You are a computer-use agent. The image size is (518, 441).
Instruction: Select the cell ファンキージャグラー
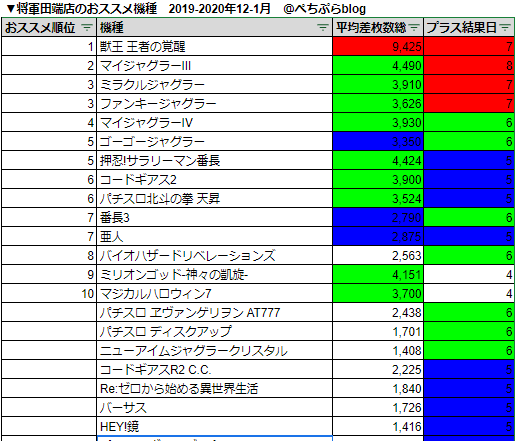click(214, 103)
